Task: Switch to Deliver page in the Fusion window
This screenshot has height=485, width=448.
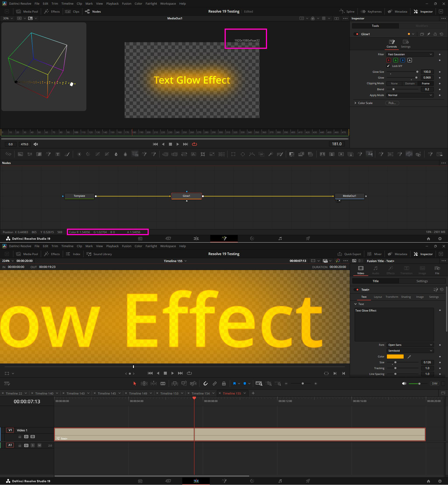Action: point(308,238)
